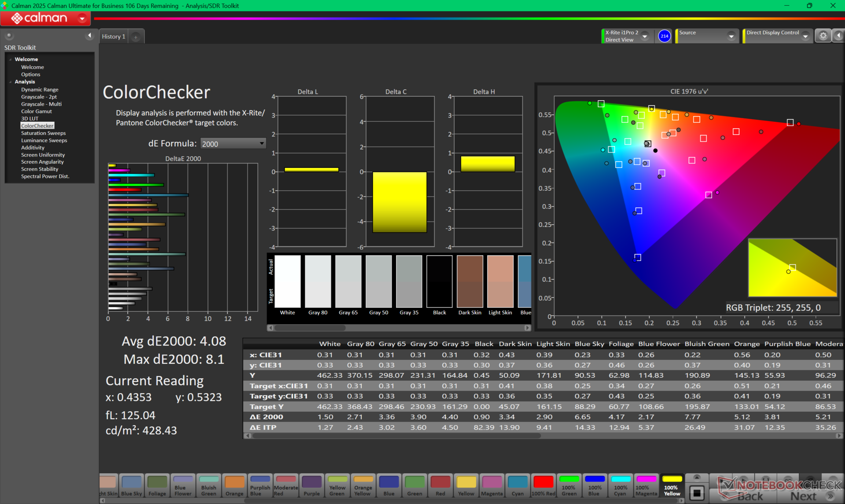This screenshot has width=845, height=504.
Task: Select the 100% Red swatch
Action: (543, 486)
